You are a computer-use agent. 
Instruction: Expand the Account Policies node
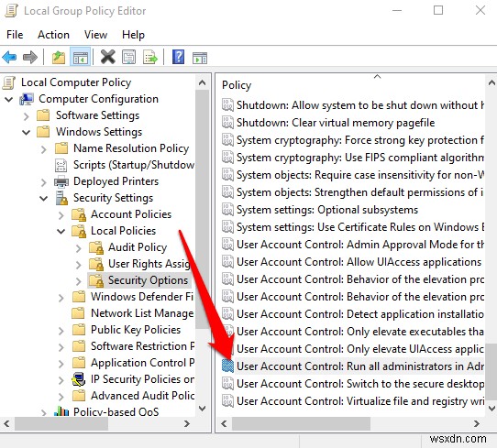(x=61, y=215)
